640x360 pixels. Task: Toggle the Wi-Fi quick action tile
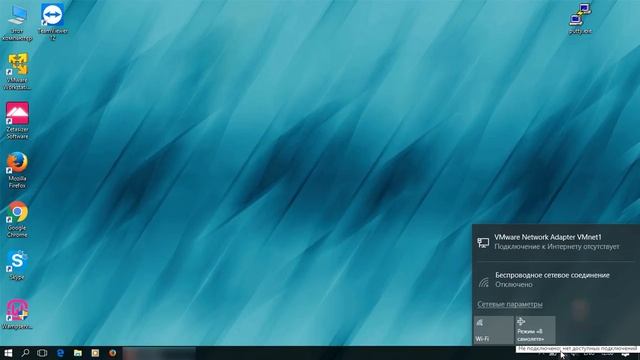493,330
